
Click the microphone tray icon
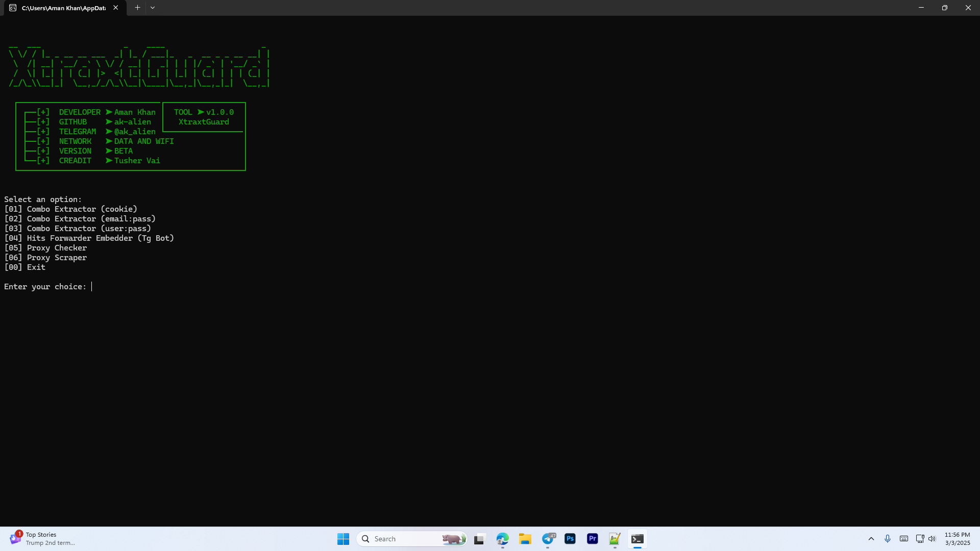tap(888, 539)
